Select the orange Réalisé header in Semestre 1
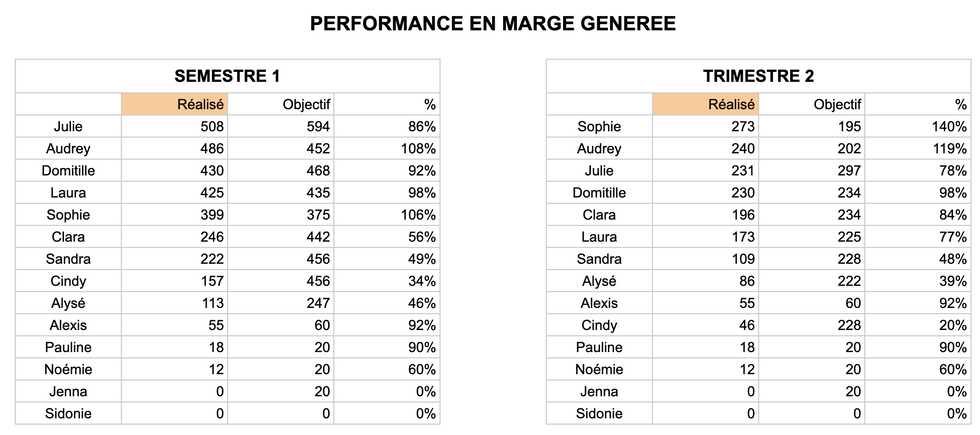980x435 pixels. tap(174, 104)
